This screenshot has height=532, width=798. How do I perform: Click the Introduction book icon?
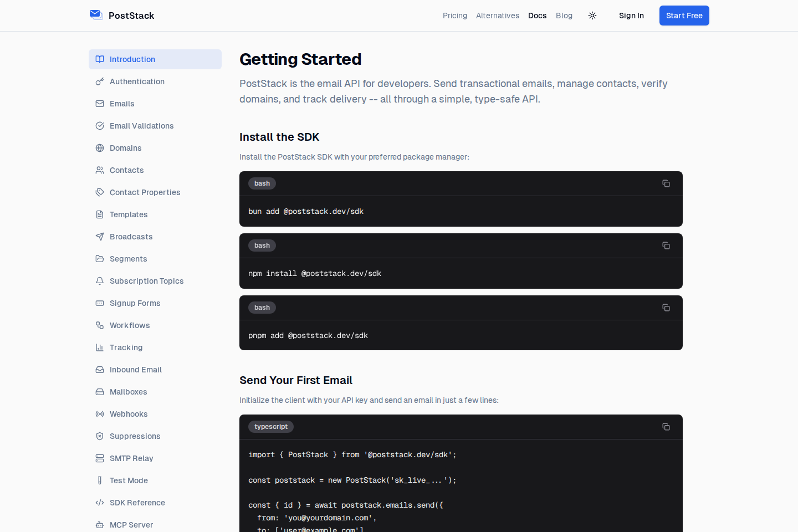coord(100,59)
